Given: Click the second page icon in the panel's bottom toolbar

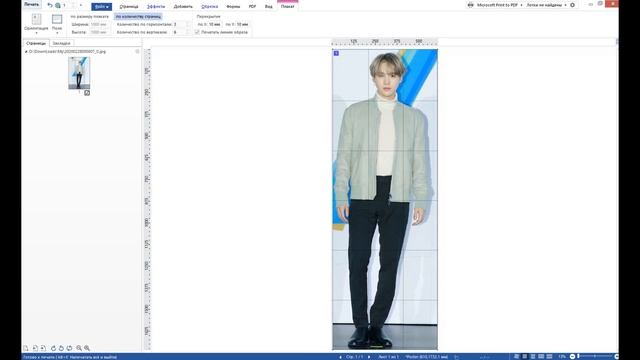Looking at the screenshot, I should (35, 348).
